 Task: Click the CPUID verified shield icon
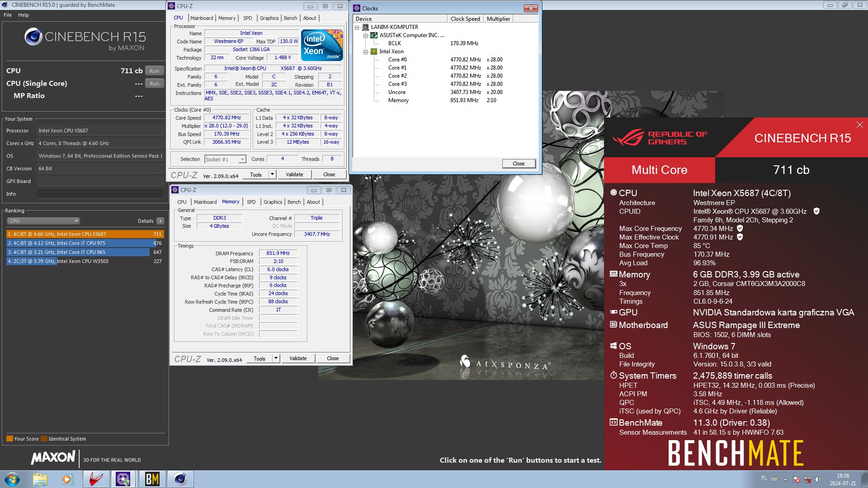pos(816,211)
